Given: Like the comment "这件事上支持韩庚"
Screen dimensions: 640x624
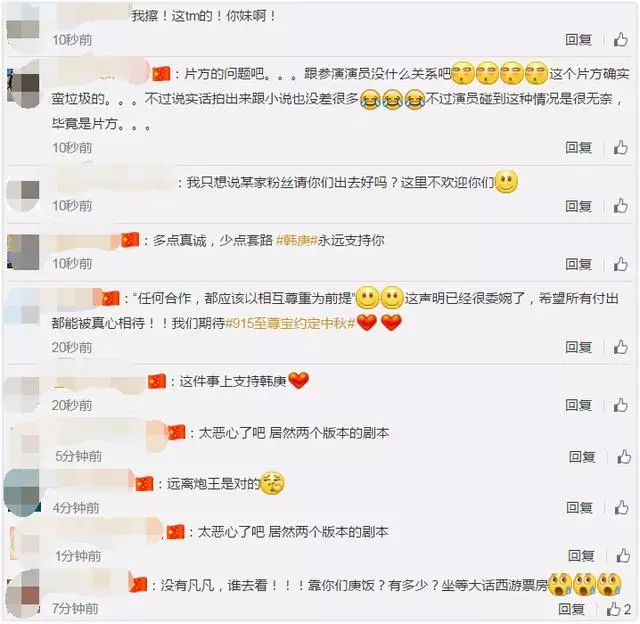Looking at the screenshot, I should (x=621, y=405).
